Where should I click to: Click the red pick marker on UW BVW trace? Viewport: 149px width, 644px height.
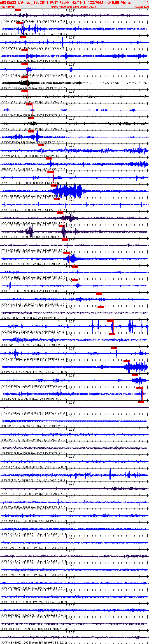point(24,50)
